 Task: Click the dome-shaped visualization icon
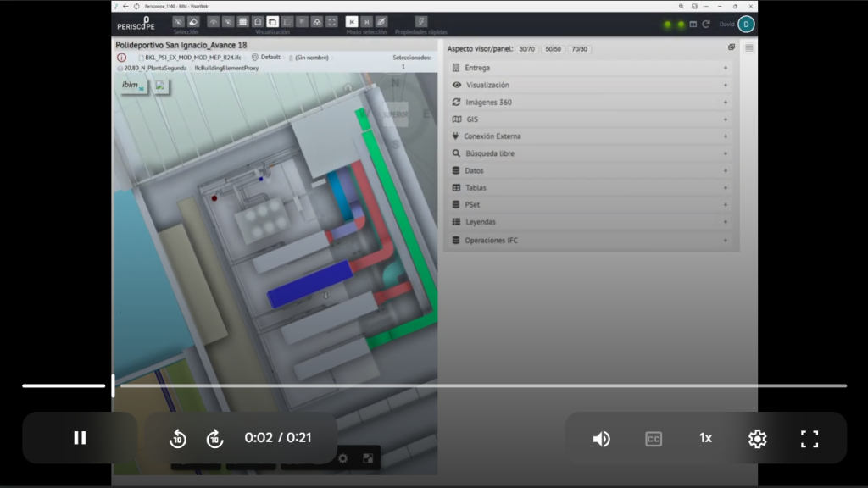click(258, 21)
